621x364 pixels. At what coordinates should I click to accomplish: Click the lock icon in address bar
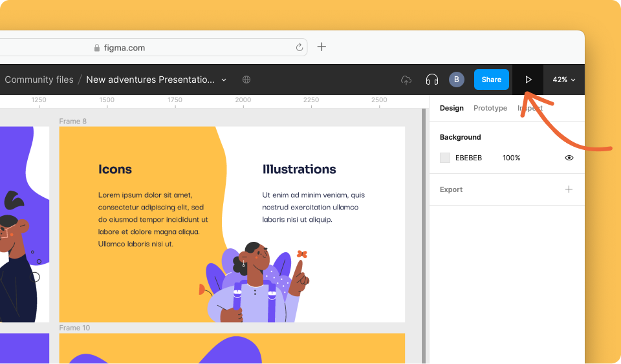pos(96,48)
